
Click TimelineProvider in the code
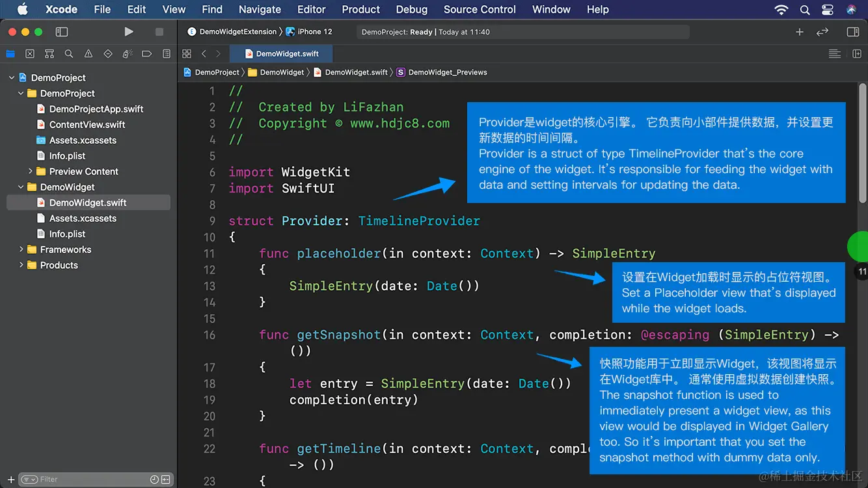419,221
